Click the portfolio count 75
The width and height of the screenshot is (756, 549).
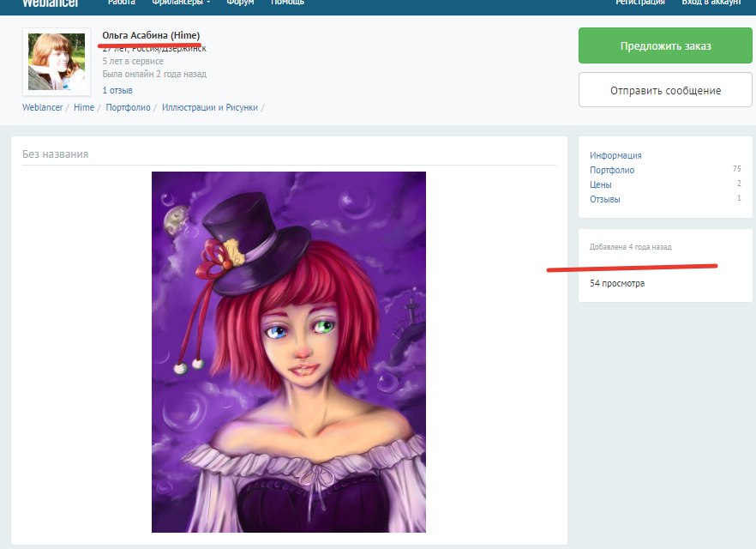tap(737, 169)
